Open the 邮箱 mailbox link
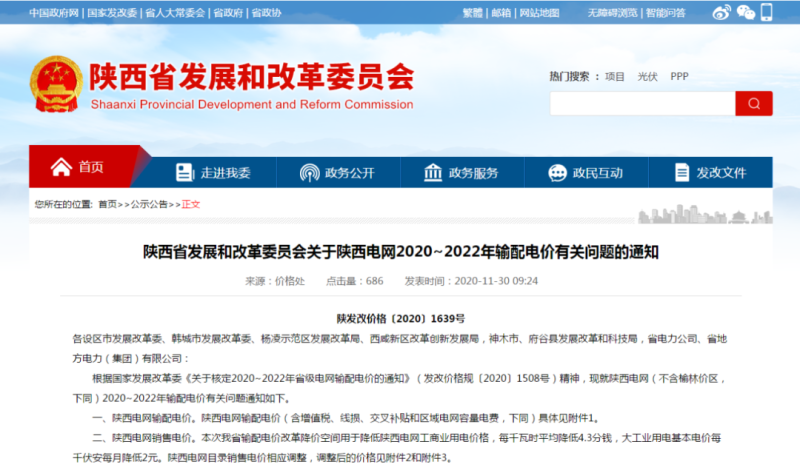The width and height of the screenshot is (800, 470). pos(501,13)
